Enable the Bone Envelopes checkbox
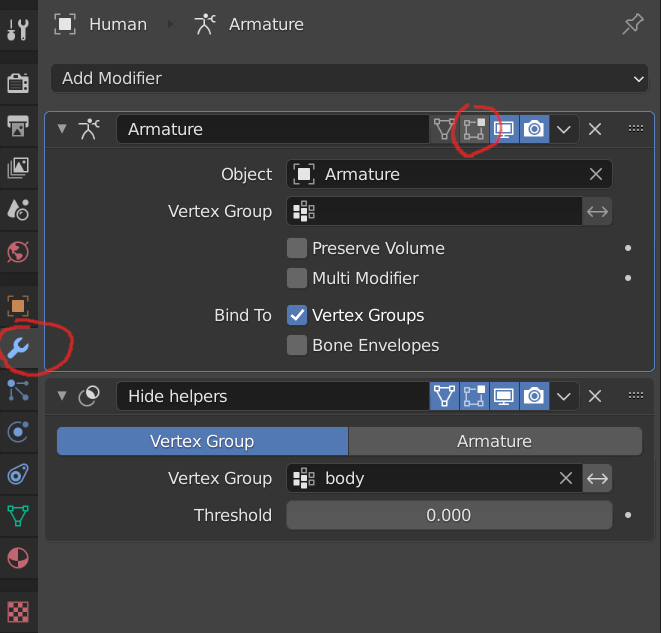The image size is (661, 633). pyautogui.click(x=297, y=345)
